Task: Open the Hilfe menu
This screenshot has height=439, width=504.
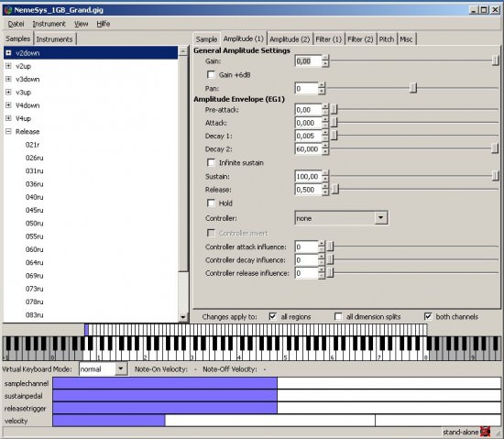Action: pos(104,24)
